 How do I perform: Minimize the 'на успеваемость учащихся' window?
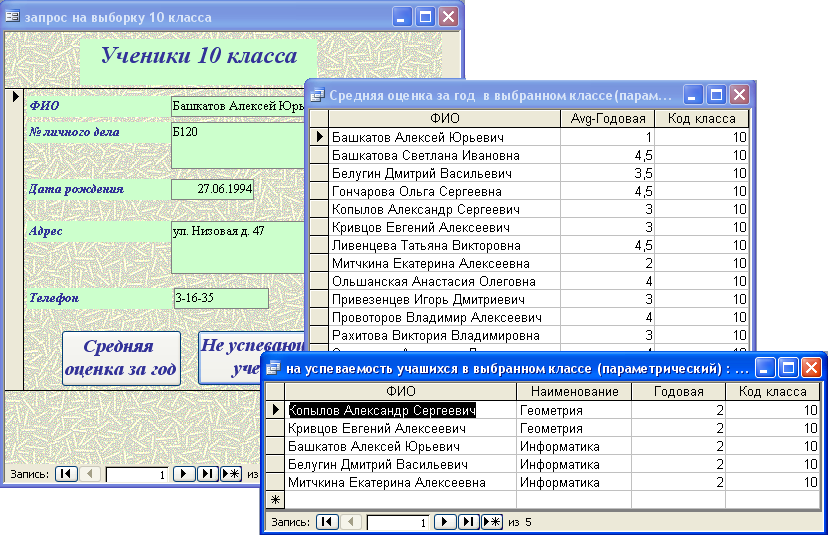(764, 367)
